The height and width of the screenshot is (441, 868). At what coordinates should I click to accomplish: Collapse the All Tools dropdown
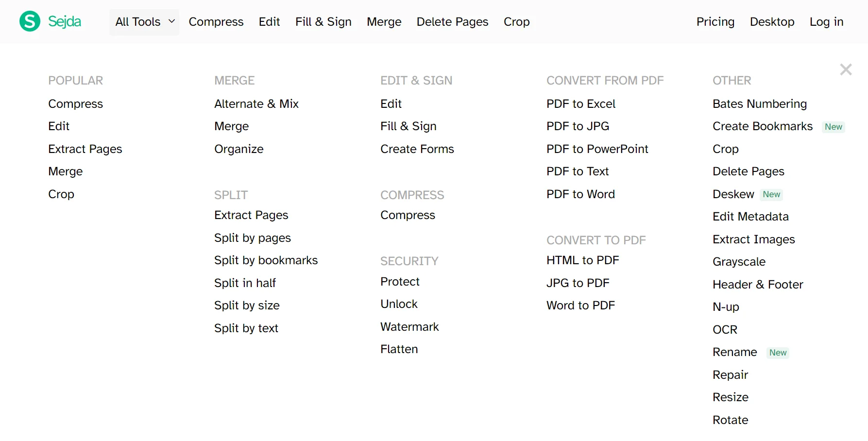144,22
